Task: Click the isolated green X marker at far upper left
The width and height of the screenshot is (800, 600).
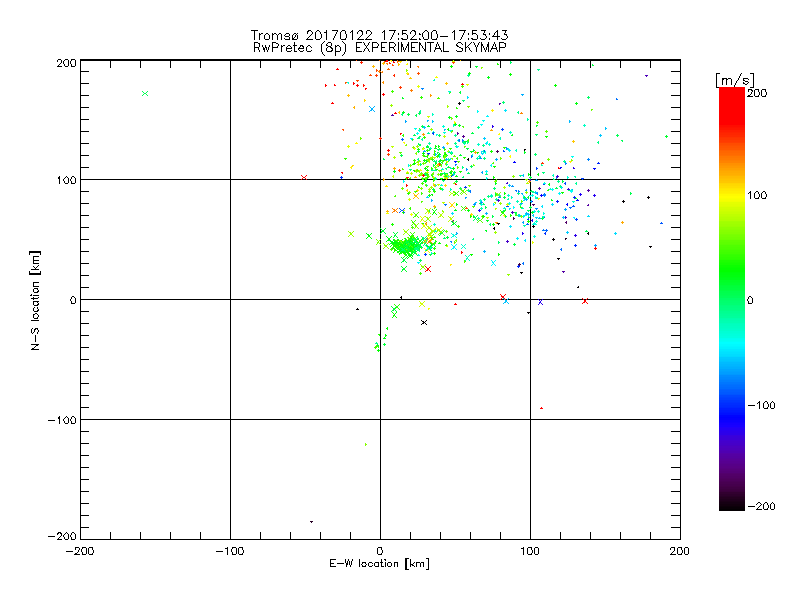Action: (145, 93)
